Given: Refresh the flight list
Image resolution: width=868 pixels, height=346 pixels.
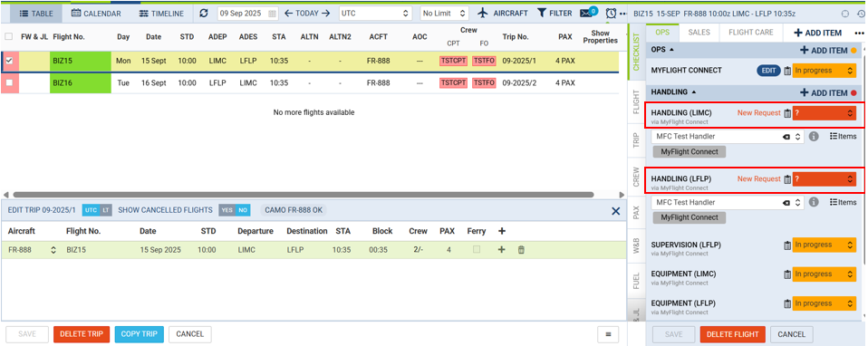Looking at the screenshot, I should 204,14.
